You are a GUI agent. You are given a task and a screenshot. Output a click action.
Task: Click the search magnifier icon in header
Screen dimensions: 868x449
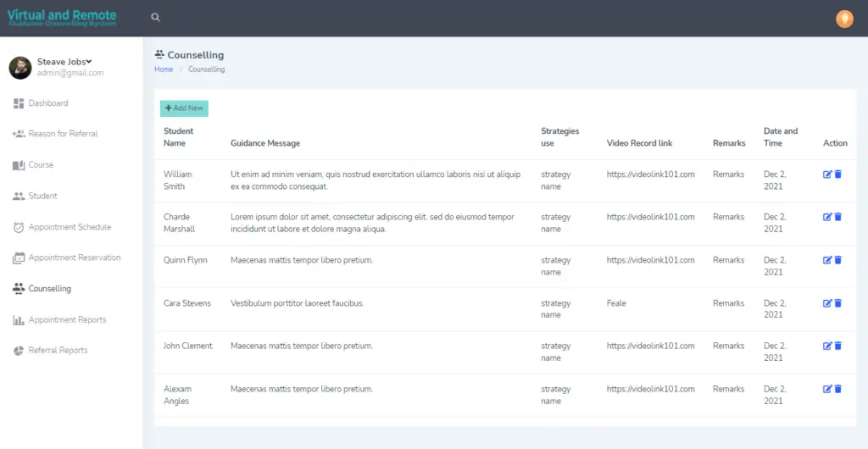(x=156, y=17)
